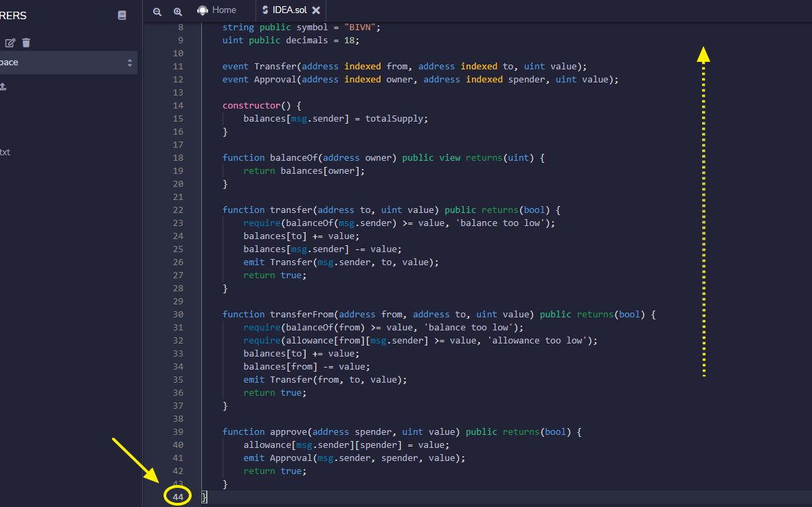Click 'return true;' on line 27
The width and height of the screenshot is (812, 507).
275,275
